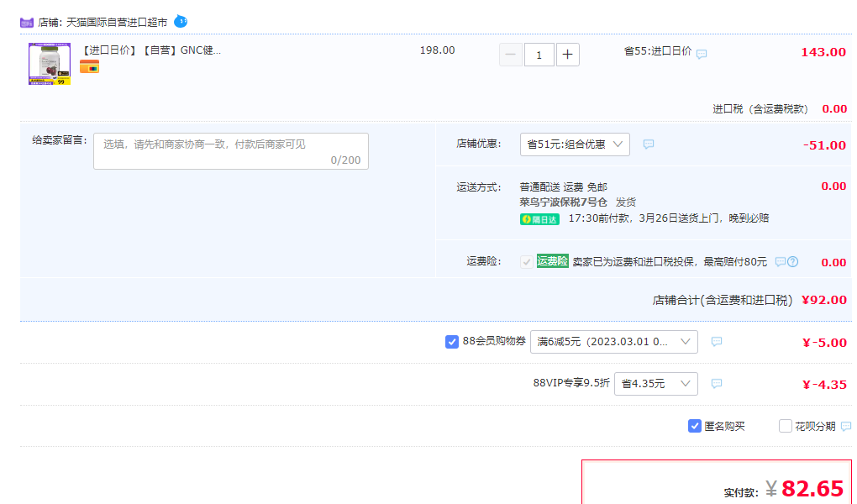Click the shop name 天猫国际自营进口超市

pyautogui.click(x=117, y=23)
